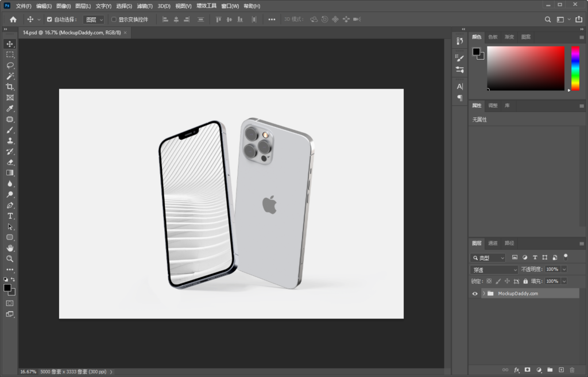This screenshot has width=588, height=377.
Task: Open the 3D menu
Action: (164, 6)
